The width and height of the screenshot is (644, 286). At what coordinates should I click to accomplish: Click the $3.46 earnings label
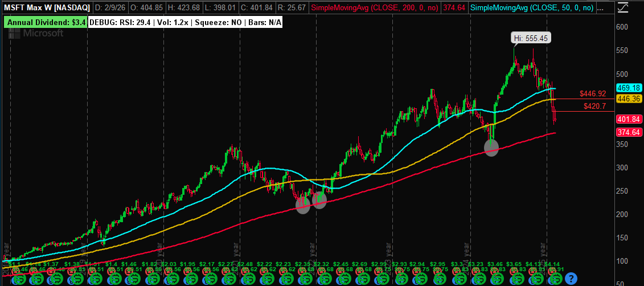pos(494,263)
